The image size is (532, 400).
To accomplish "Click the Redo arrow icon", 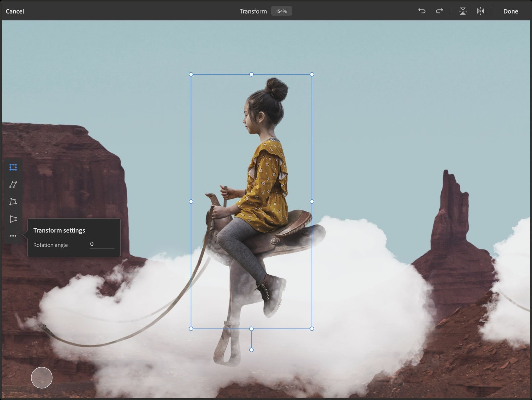I will (439, 11).
